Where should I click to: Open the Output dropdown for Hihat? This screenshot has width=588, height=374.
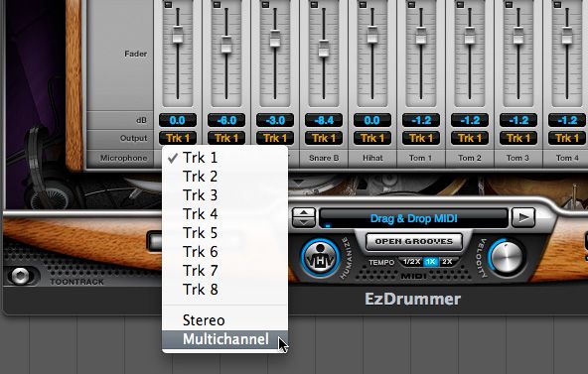(x=372, y=138)
